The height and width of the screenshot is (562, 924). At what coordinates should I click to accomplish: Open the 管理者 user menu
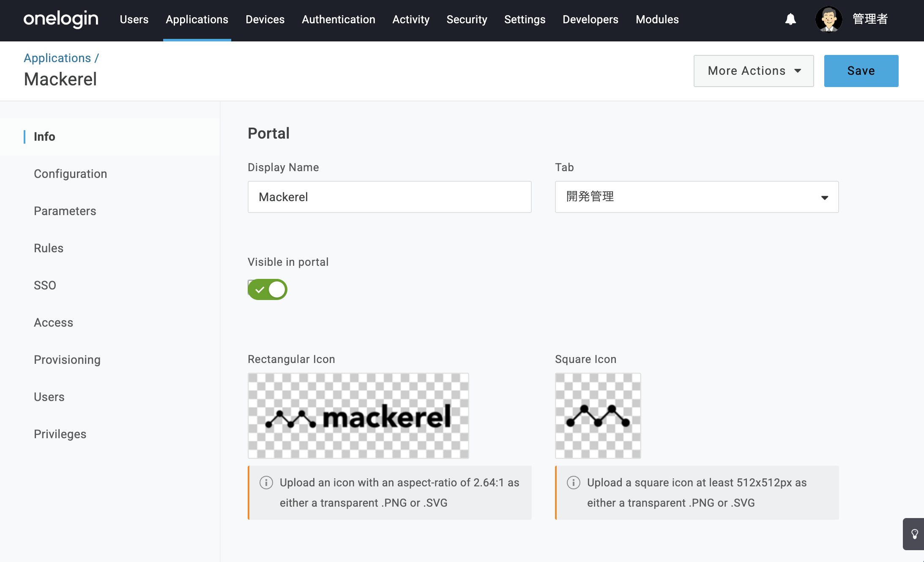[870, 19]
